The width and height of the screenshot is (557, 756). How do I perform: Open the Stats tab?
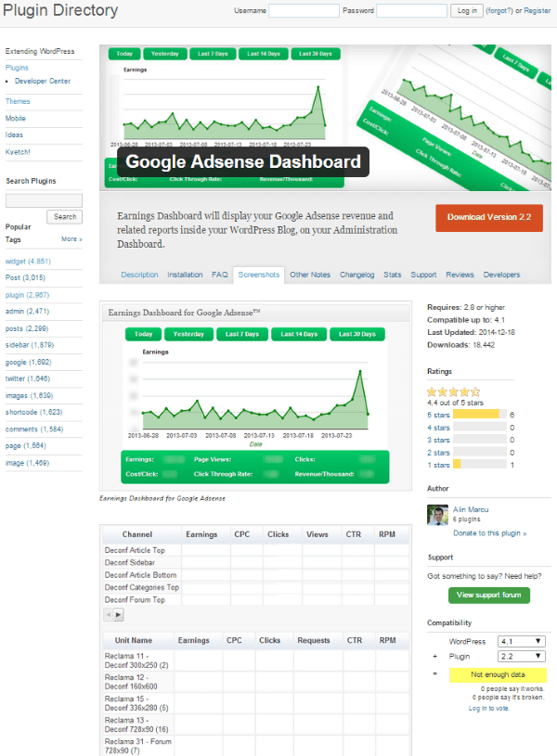click(x=393, y=275)
